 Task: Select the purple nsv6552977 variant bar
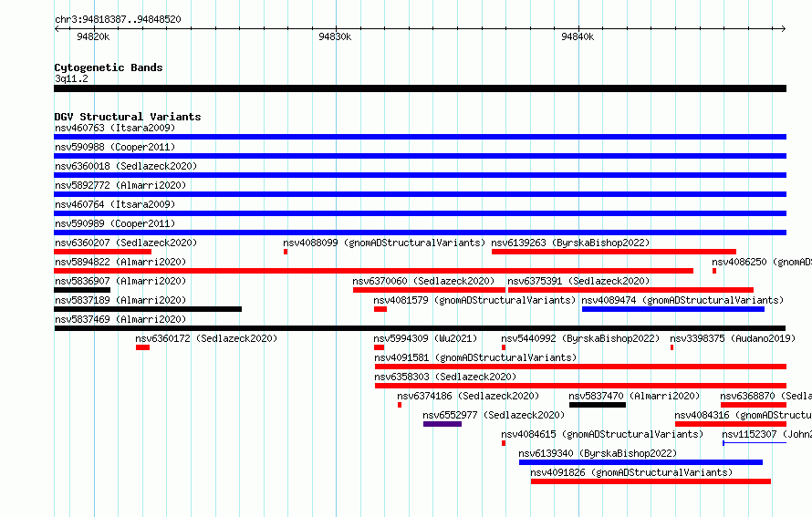pyautogui.click(x=442, y=424)
